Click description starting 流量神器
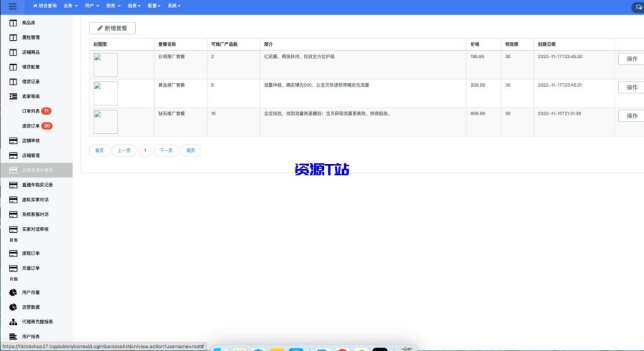 (x=316, y=85)
